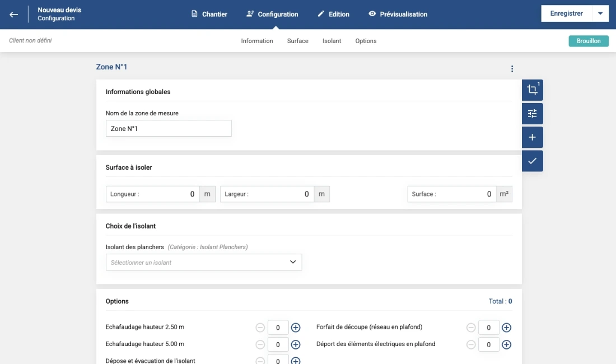Image resolution: width=616 pixels, height=364 pixels.
Task: Click the back arrow icon
Action: click(14, 14)
